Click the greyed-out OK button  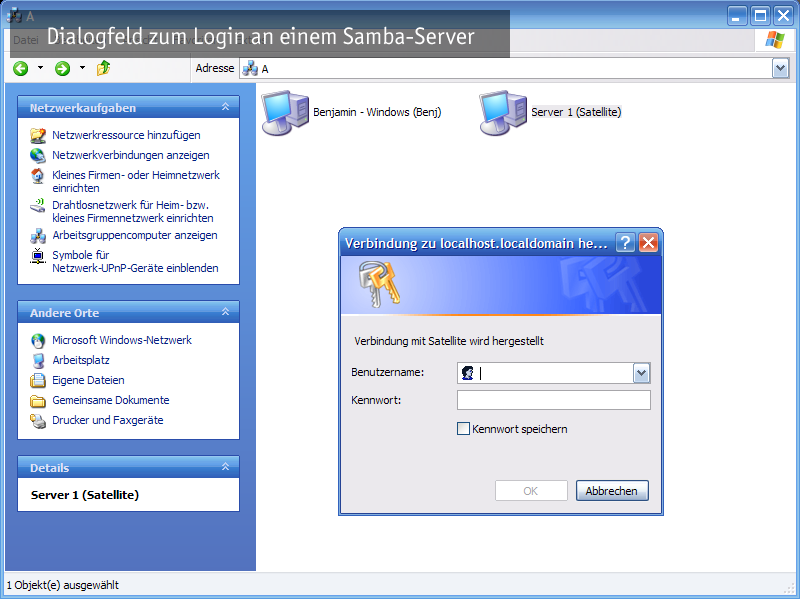pos(531,491)
